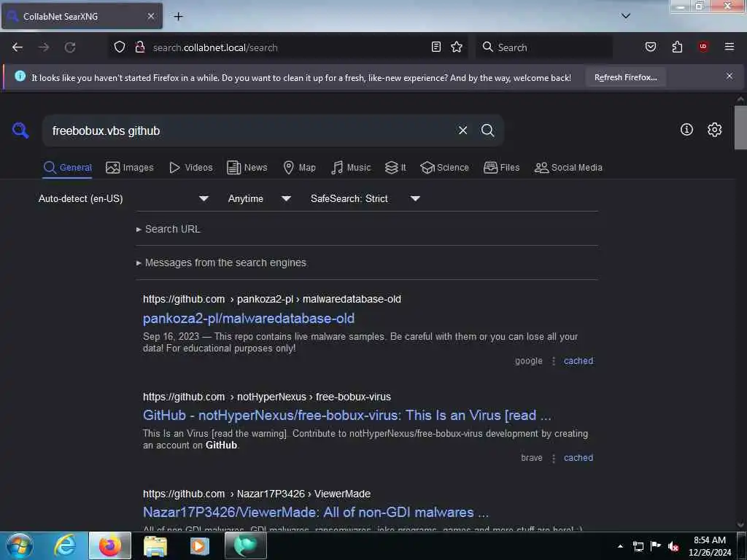This screenshot has width=747, height=560.
Task: Open cached link for the google result
Action: (578, 361)
